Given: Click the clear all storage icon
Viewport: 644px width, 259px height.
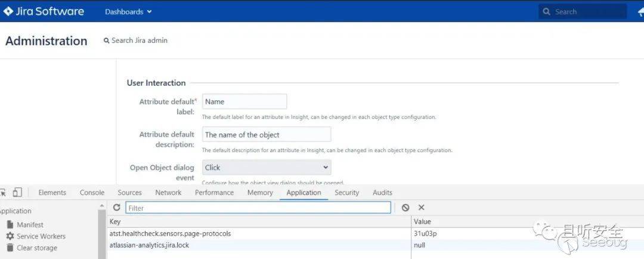Looking at the screenshot, I should pyautogui.click(x=405, y=208).
